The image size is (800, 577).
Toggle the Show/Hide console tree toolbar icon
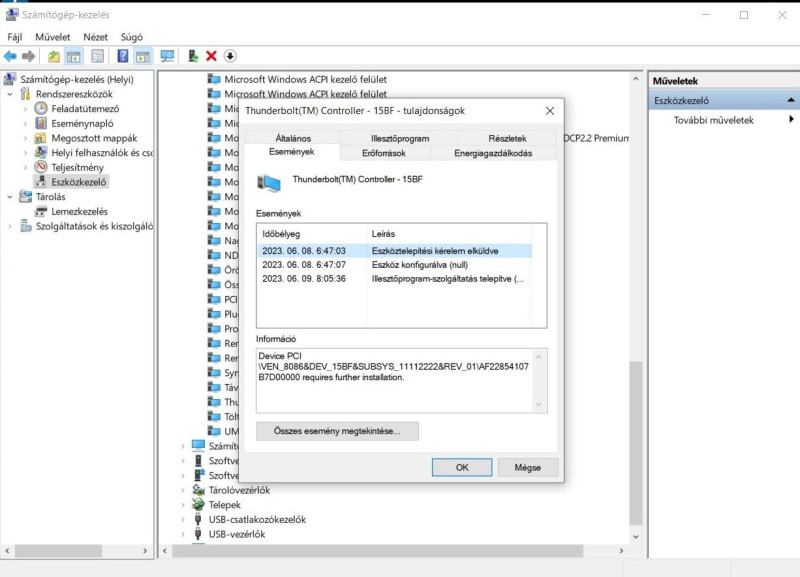[x=73, y=56]
